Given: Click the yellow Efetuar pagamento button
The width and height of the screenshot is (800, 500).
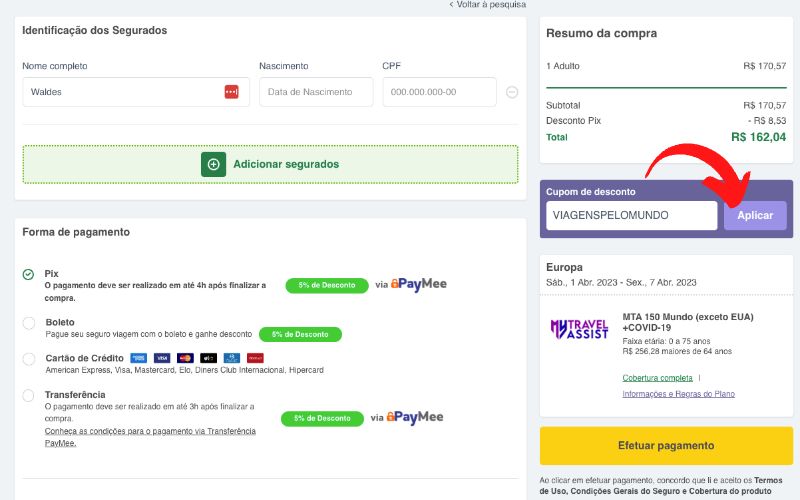Looking at the screenshot, I should (x=666, y=446).
